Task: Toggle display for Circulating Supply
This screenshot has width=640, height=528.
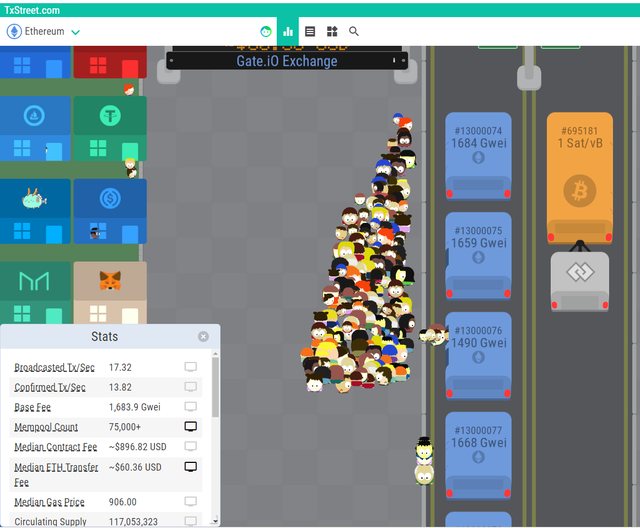Action: [191, 521]
